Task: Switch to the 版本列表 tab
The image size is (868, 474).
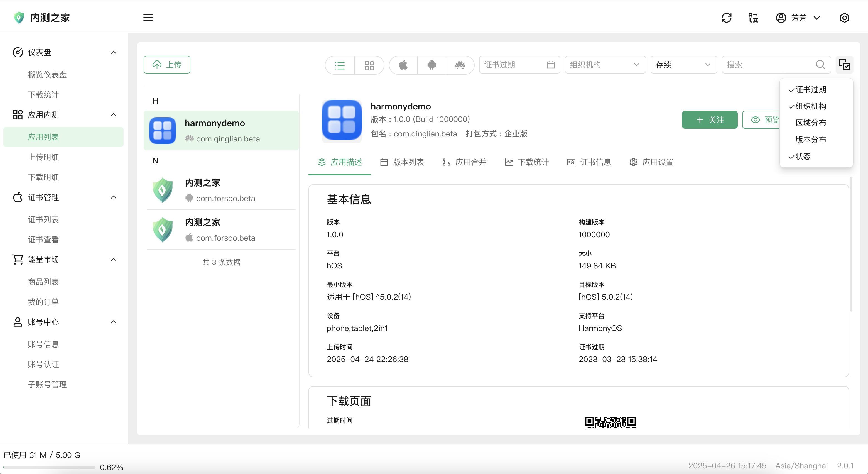Action: (x=402, y=162)
